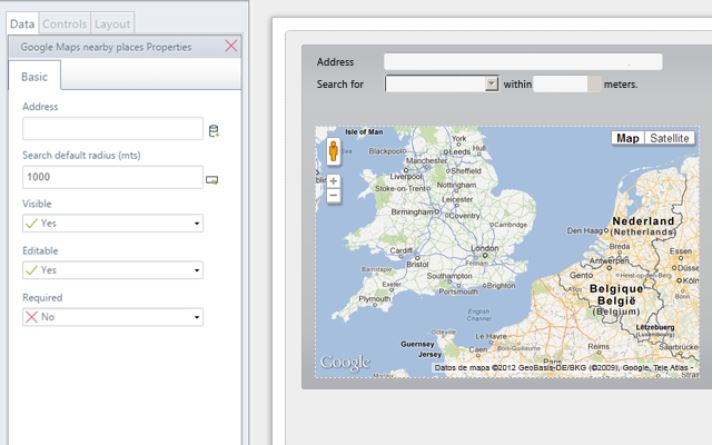The image size is (713, 445).
Task: Click the expression icon beside radius field
Action: point(212,180)
